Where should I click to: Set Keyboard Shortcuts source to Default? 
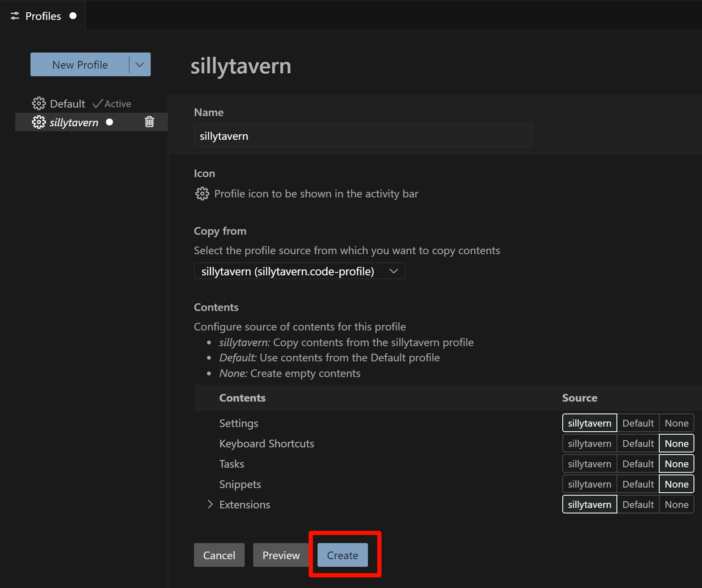pyautogui.click(x=638, y=443)
